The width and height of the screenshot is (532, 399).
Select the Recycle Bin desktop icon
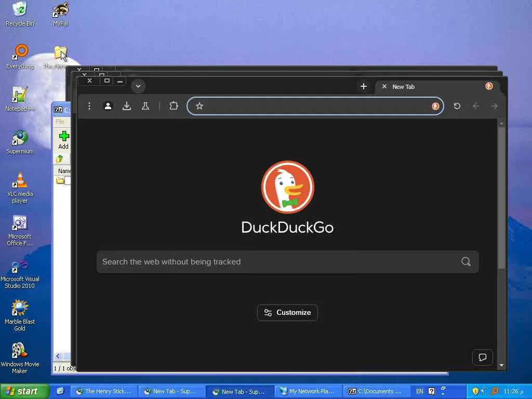[20, 14]
